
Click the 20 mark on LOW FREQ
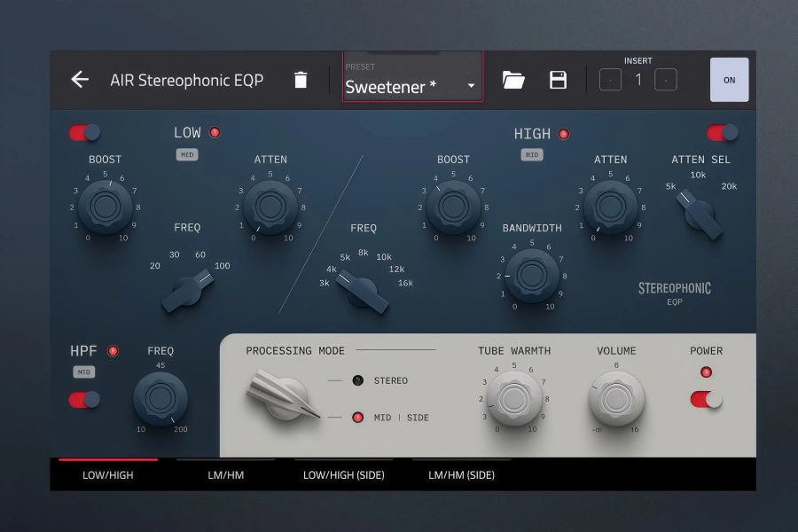154,266
